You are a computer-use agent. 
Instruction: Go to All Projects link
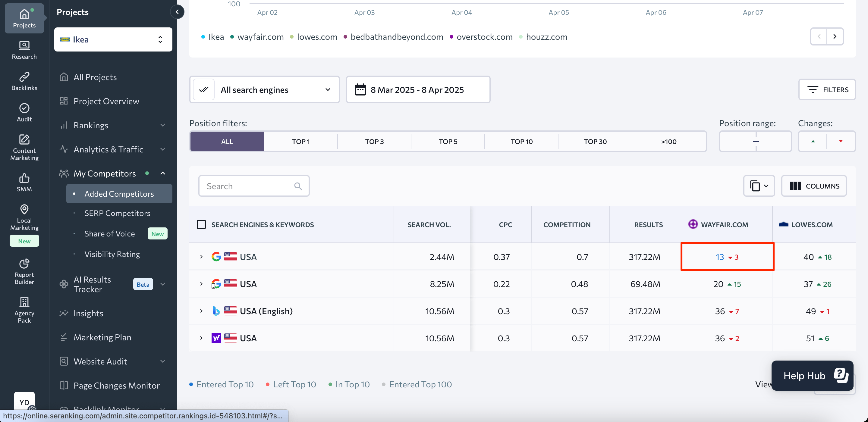[x=95, y=77]
